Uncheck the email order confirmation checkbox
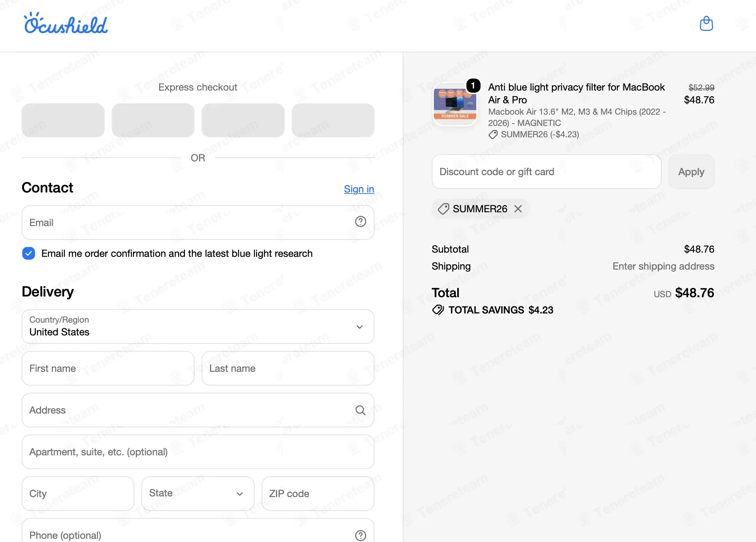756x542 pixels. point(29,253)
